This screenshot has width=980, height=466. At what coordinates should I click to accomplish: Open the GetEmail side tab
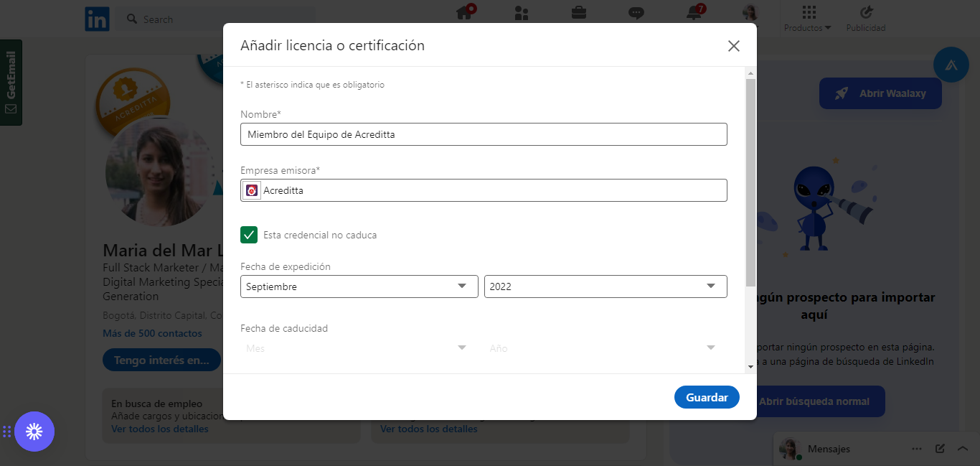tap(11, 83)
